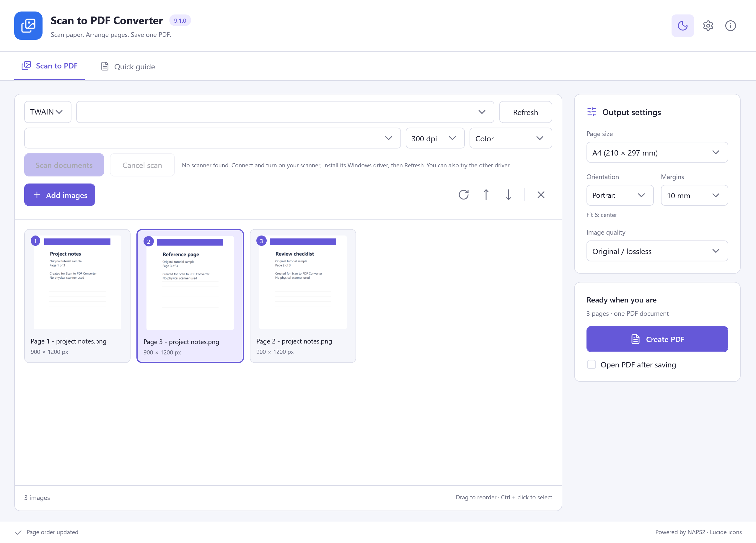Click the Add images button

60,195
